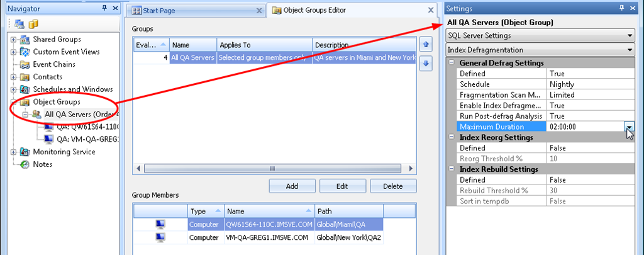Click the Maximum Duration 02:00:00 field
This screenshot has height=255, width=644.
click(x=586, y=127)
